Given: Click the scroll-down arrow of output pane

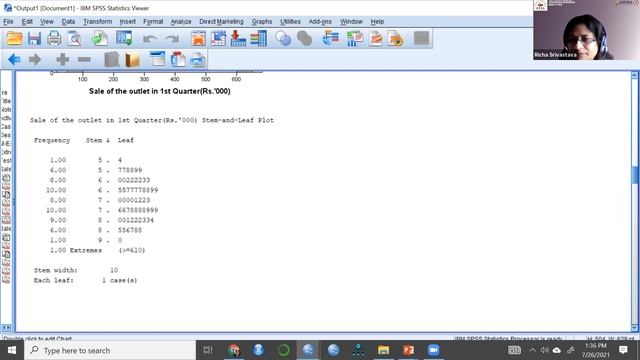Looking at the screenshot, I should pyautogui.click(x=635, y=328).
